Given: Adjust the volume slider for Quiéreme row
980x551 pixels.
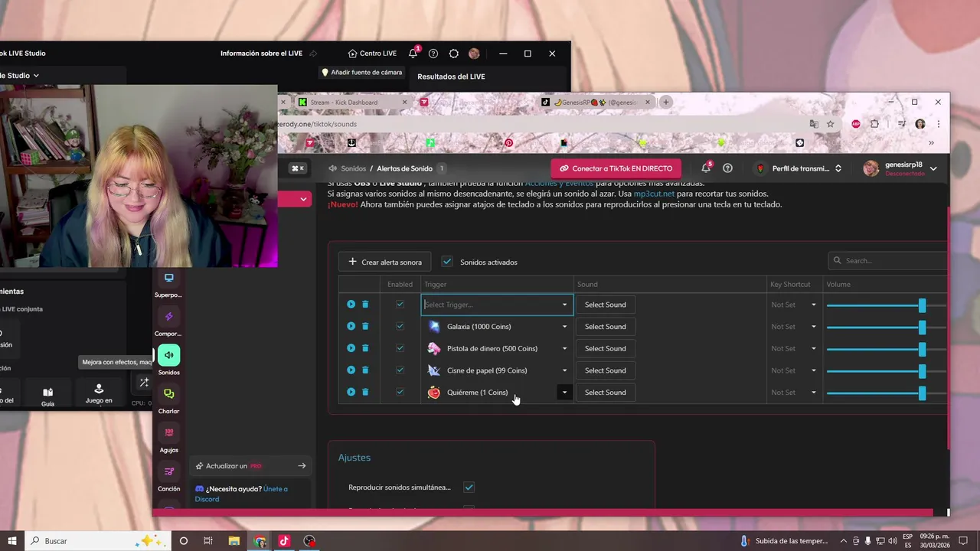Looking at the screenshot, I should tap(922, 393).
